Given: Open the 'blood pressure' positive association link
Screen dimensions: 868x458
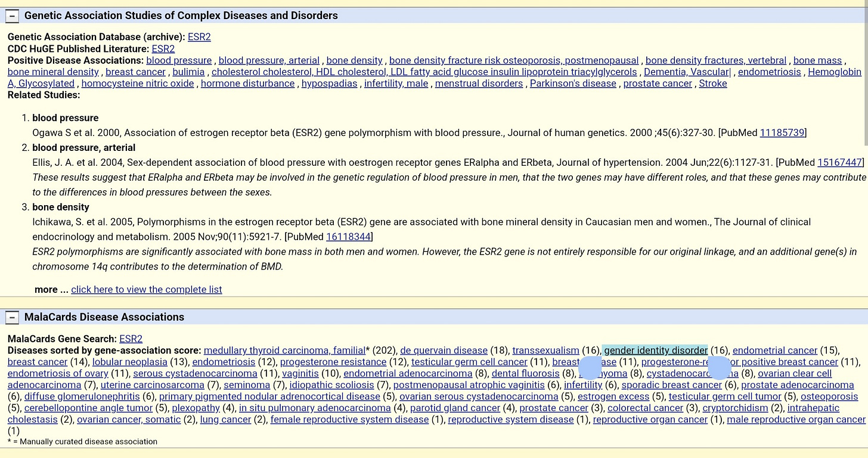Looking at the screenshot, I should coord(179,60).
